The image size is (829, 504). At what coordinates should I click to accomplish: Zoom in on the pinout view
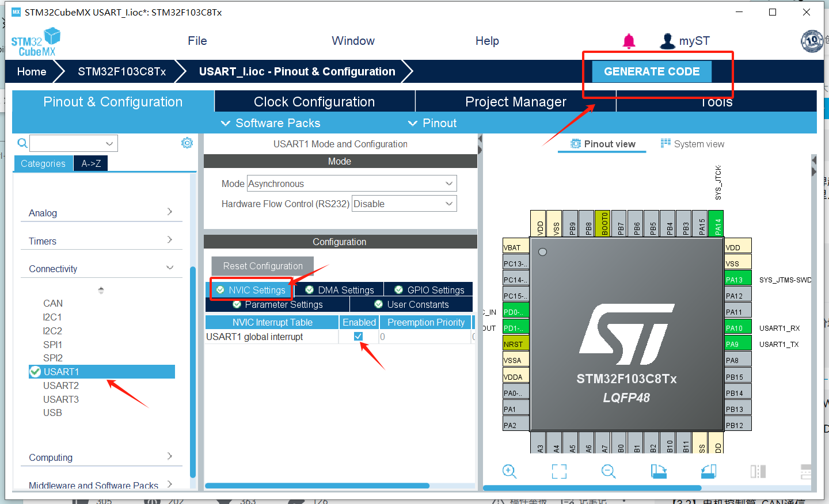(x=509, y=472)
